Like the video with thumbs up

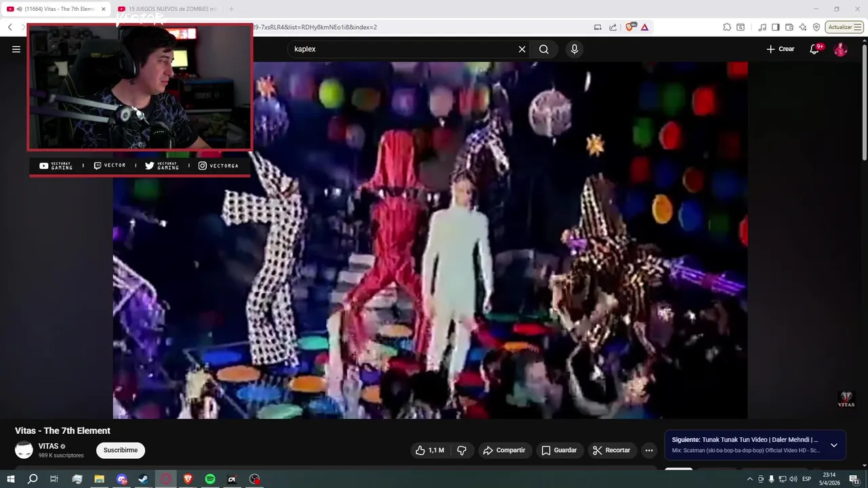430,450
